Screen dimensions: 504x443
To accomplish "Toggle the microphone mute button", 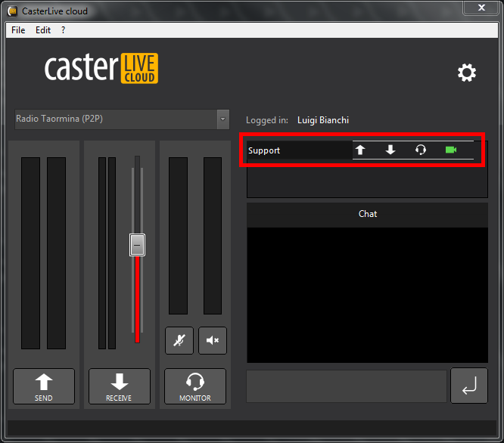I will coord(179,340).
